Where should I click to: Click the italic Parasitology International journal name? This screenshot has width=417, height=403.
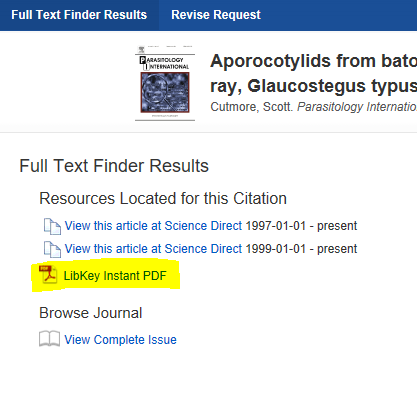[357, 107]
